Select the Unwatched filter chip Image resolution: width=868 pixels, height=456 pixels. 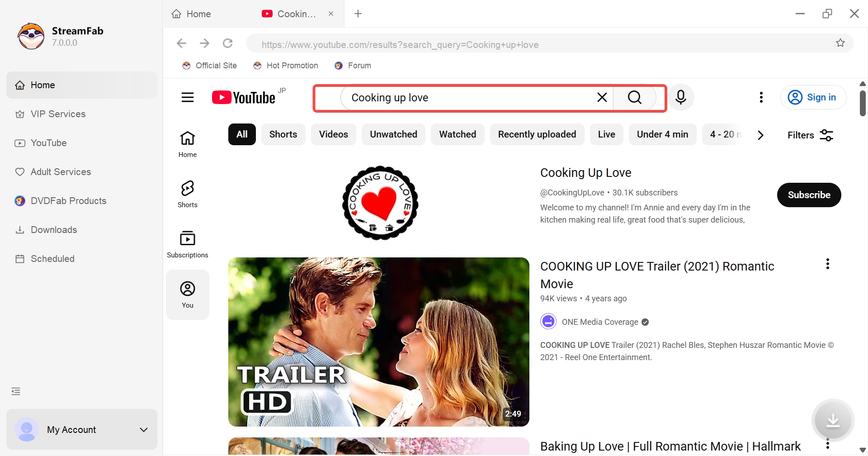[x=393, y=134]
